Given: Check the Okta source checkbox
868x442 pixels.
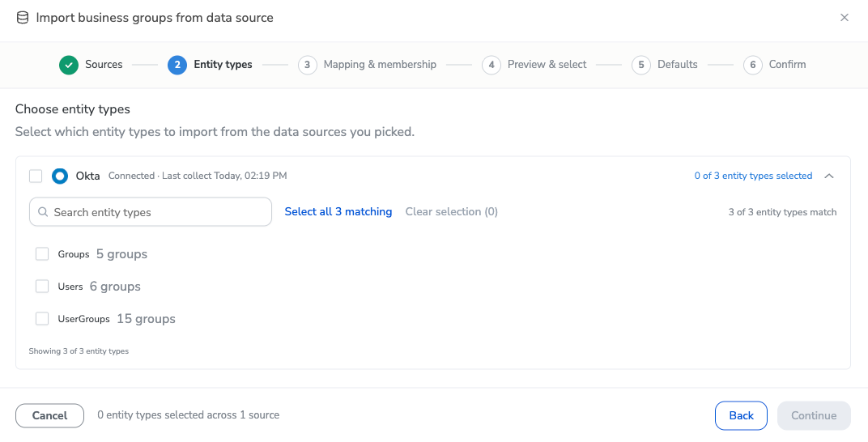Looking at the screenshot, I should (x=36, y=176).
